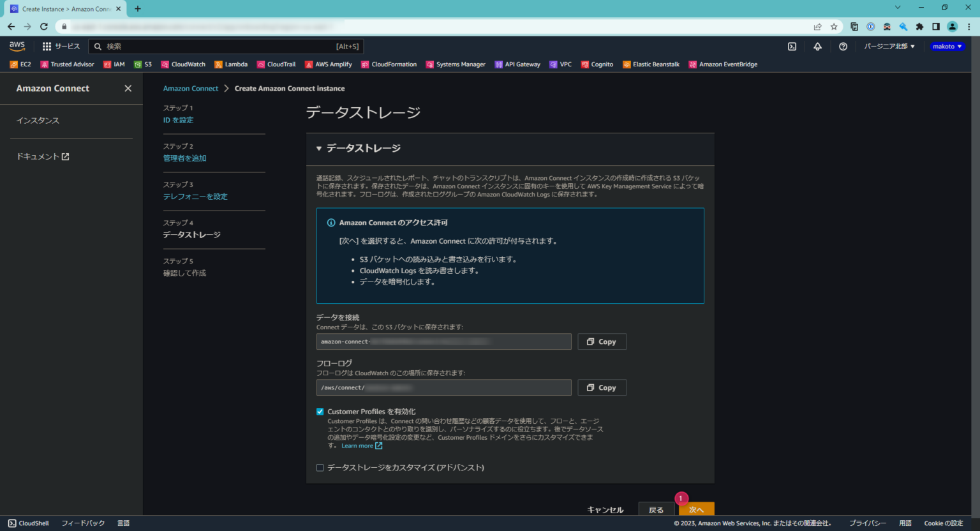Collapse the データストレージ section
This screenshot has width=980, height=531.
point(319,147)
